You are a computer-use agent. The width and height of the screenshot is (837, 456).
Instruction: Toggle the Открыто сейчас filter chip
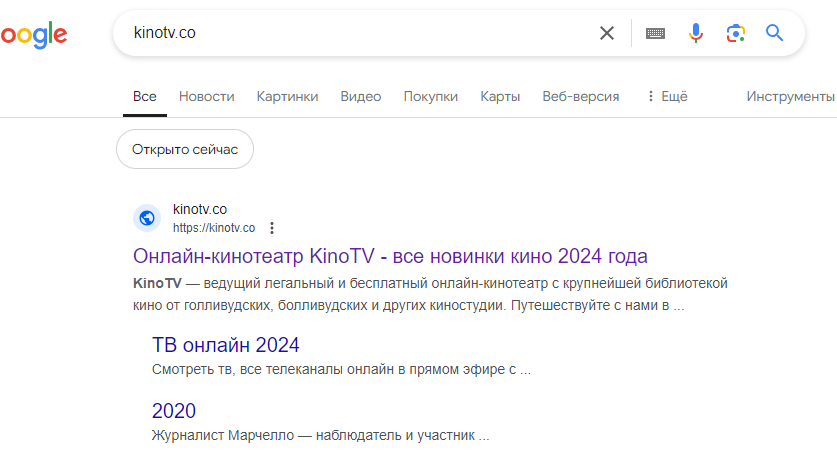point(185,149)
